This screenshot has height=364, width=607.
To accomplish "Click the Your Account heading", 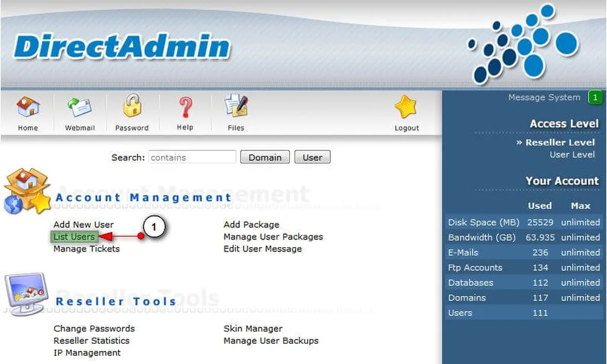I will [x=562, y=180].
